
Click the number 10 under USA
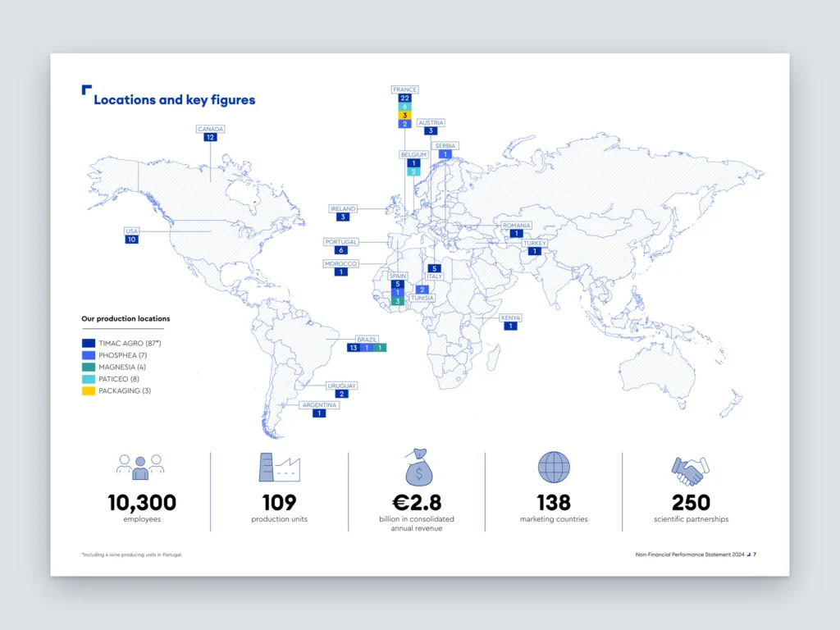[132, 240]
